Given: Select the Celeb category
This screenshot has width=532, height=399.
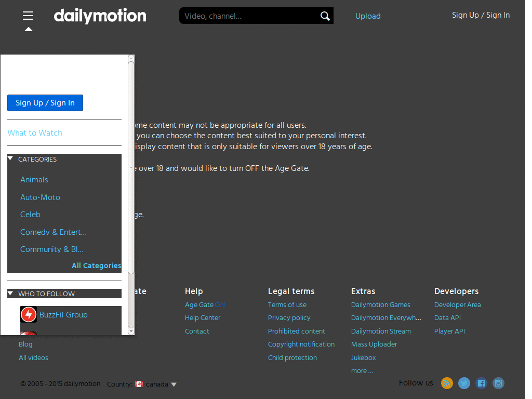Looking at the screenshot, I should coord(30,215).
